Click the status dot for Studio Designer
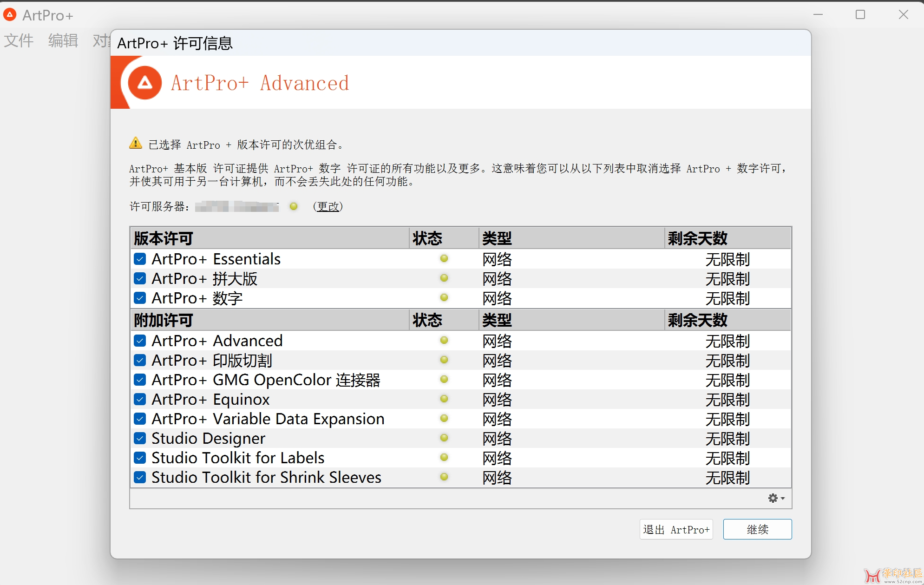The width and height of the screenshot is (924, 585). click(444, 438)
